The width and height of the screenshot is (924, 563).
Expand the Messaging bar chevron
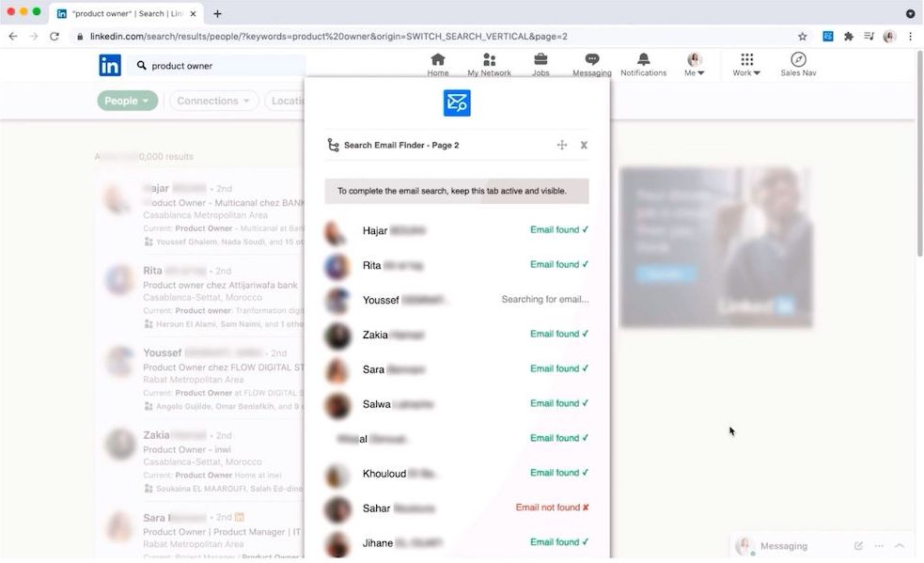(x=900, y=546)
